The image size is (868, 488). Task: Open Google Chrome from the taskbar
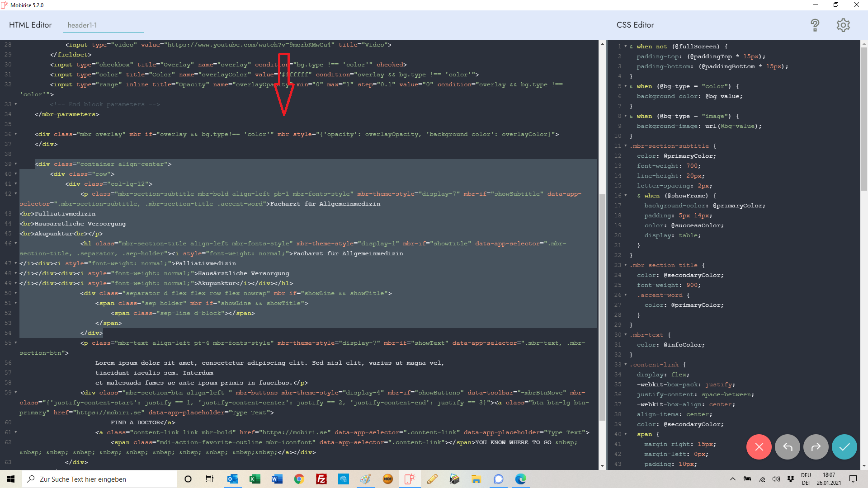(299, 479)
